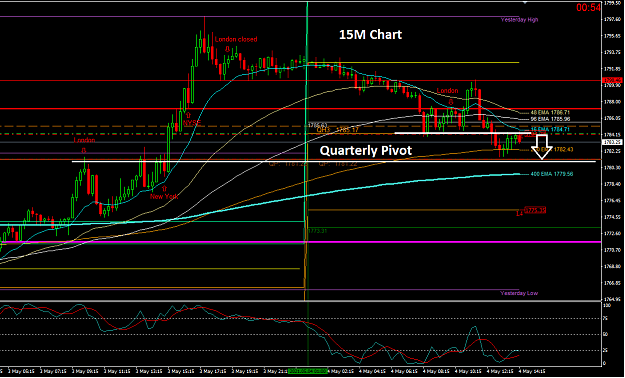Click "4 May 08:15" on the time axis
625x378 pixels.
click(436, 371)
